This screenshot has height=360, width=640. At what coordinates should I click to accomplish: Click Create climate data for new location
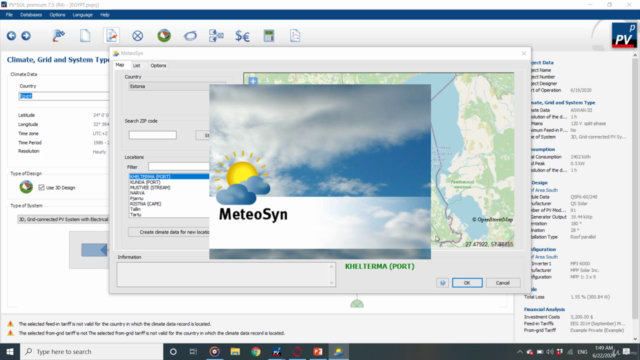coord(169,232)
